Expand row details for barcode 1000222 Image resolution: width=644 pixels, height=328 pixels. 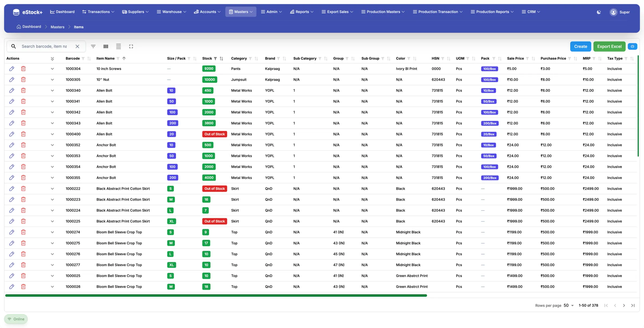[x=52, y=189]
